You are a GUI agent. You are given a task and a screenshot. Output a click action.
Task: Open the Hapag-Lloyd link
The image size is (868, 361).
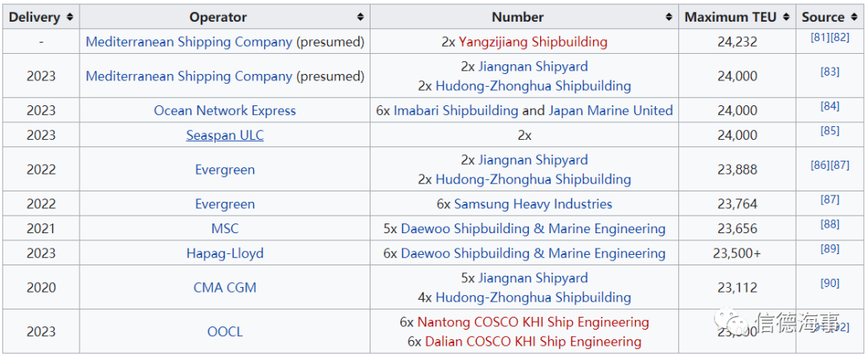pyautogui.click(x=225, y=253)
